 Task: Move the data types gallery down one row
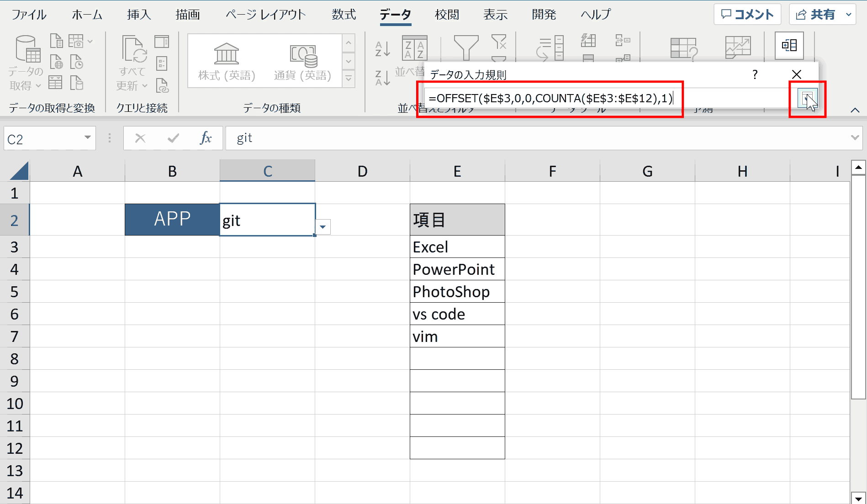pos(349,61)
